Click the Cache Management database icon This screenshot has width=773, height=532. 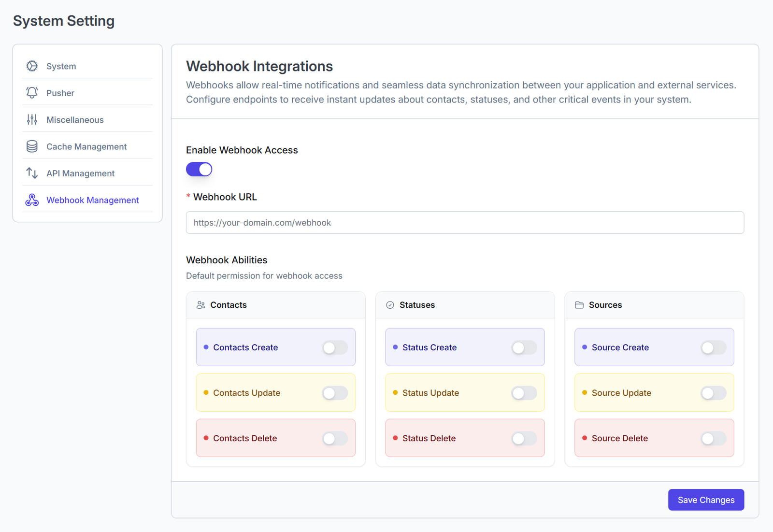[x=32, y=146]
